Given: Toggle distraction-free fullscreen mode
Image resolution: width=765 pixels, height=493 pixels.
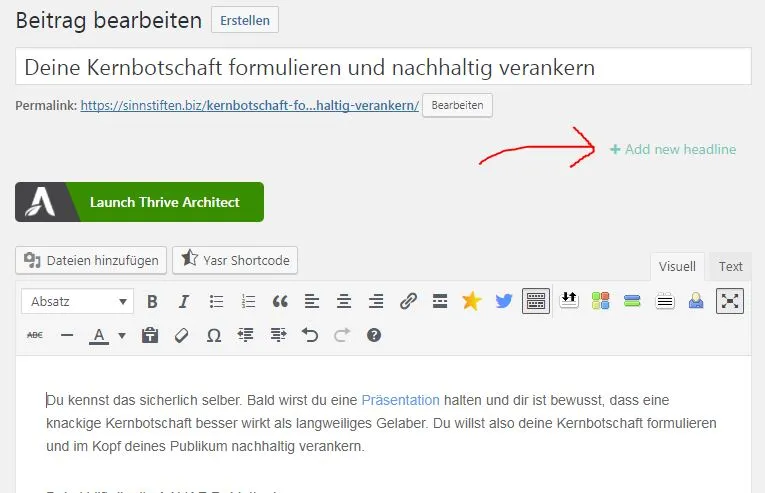Looking at the screenshot, I should [x=729, y=301].
